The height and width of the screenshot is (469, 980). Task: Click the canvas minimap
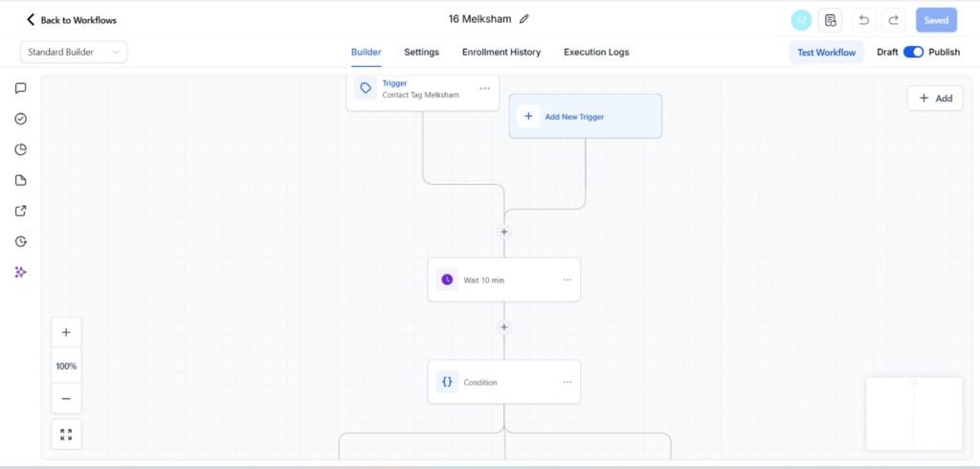pos(914,413)
